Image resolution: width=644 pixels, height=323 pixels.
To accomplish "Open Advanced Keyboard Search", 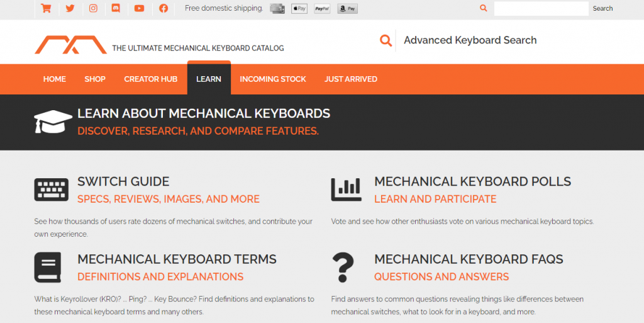I will click(470, 40).
